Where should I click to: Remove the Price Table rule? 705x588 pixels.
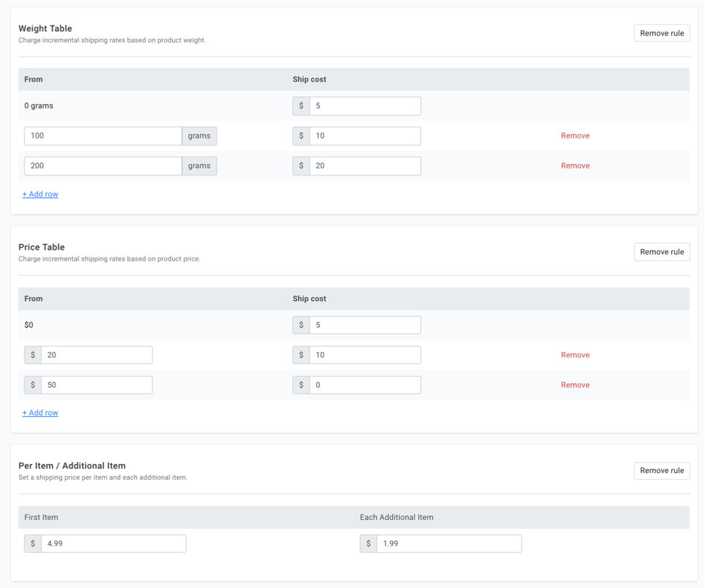(662, 252)
